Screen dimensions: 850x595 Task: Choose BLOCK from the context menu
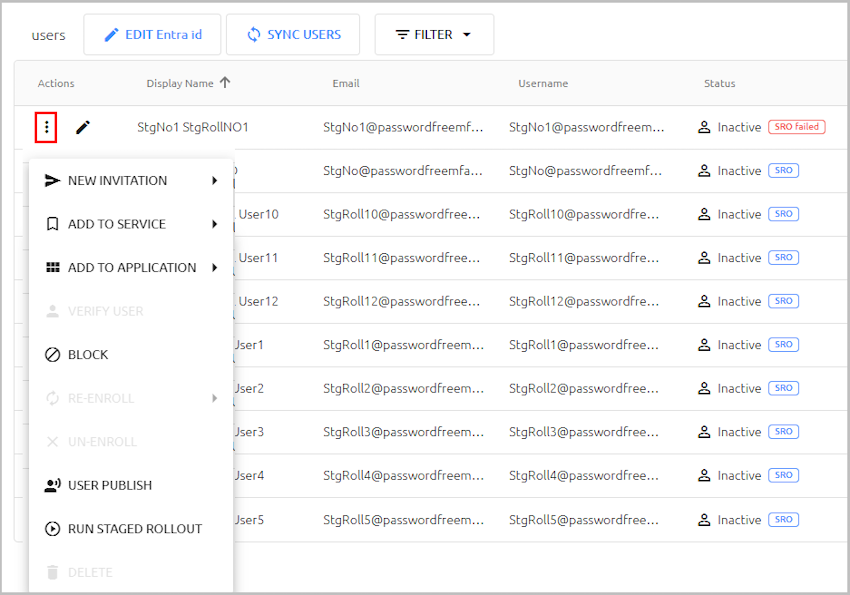tap(131, 354)
